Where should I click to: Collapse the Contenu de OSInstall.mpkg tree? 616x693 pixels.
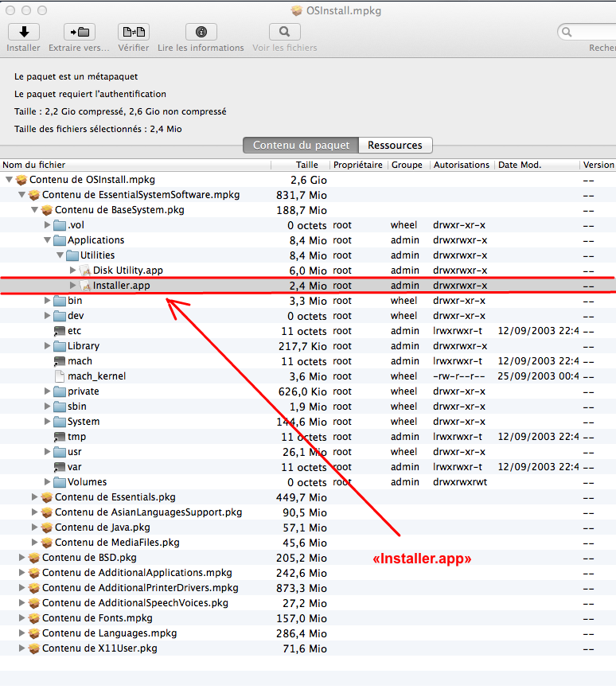click(10, 180)
